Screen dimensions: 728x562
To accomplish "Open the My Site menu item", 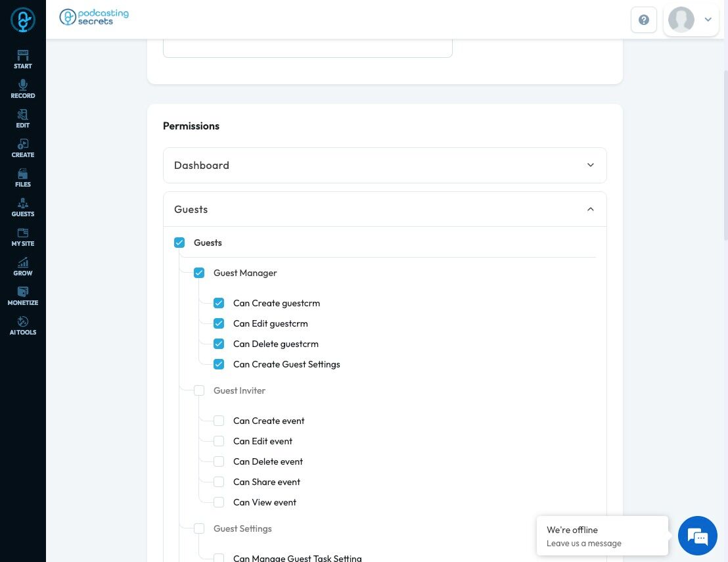I will (23, 237).
